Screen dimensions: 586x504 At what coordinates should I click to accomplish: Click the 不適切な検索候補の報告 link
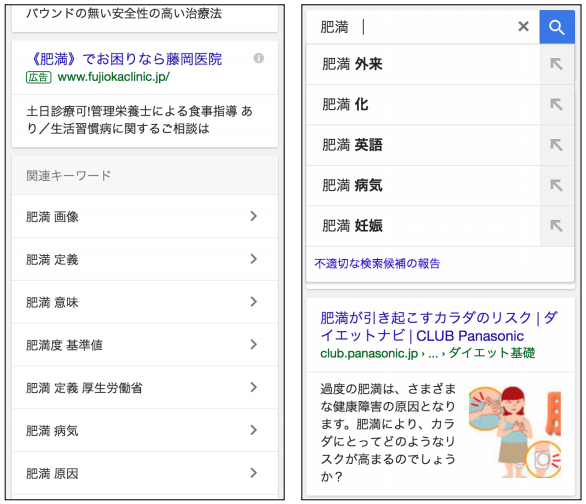(x=377, y=263)
